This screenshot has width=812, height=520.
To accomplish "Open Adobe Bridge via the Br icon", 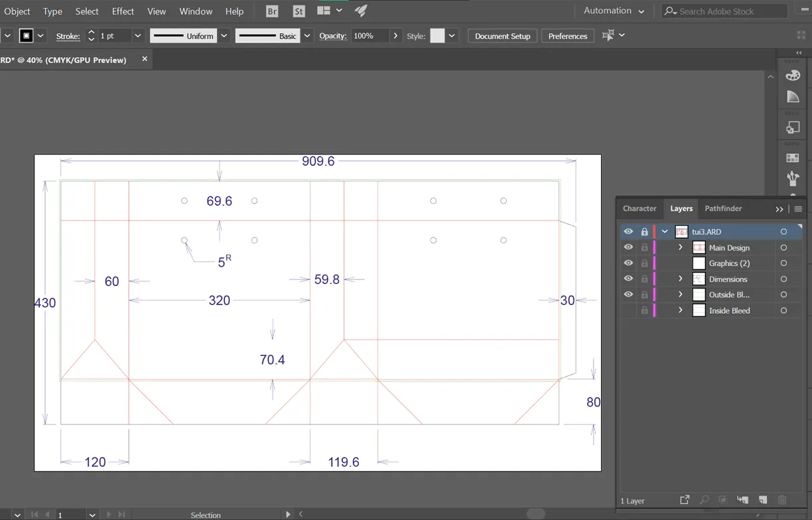I will [272, 11].
